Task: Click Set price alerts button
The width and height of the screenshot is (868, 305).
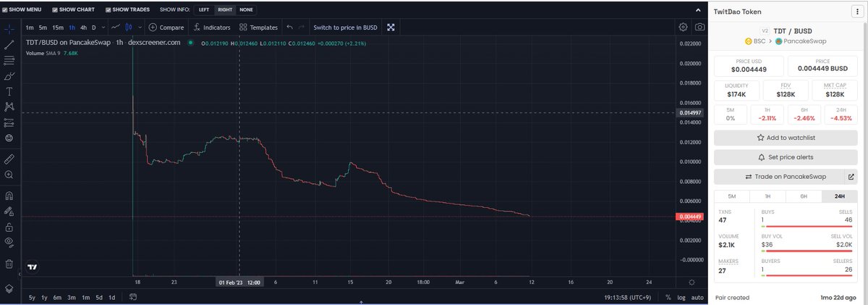Action: (786, 157)
